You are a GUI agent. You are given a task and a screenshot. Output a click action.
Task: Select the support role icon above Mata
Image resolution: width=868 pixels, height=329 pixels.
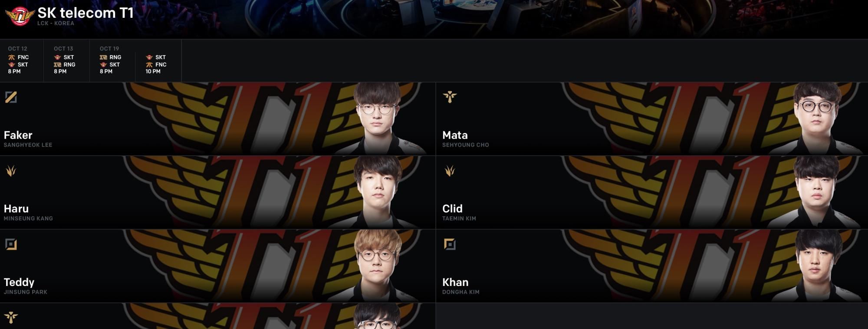pos(450,97)
